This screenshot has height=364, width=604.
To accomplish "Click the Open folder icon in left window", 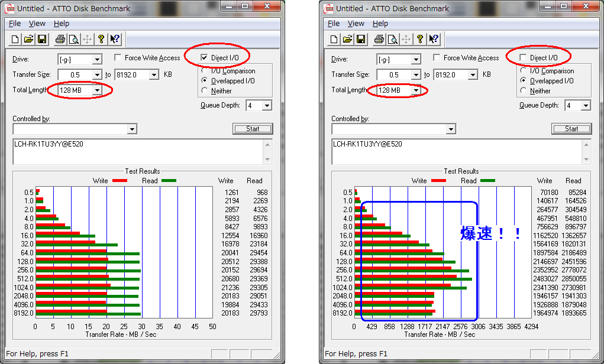I will 28,40.
